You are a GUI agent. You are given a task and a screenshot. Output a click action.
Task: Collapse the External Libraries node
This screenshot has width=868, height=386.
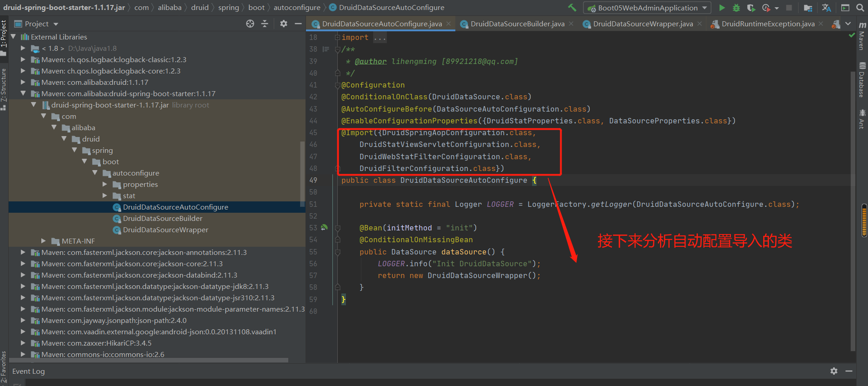point(13,37)
